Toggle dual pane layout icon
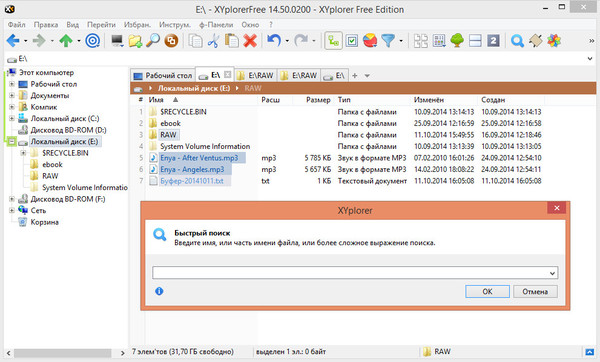 tap(475, 40)
